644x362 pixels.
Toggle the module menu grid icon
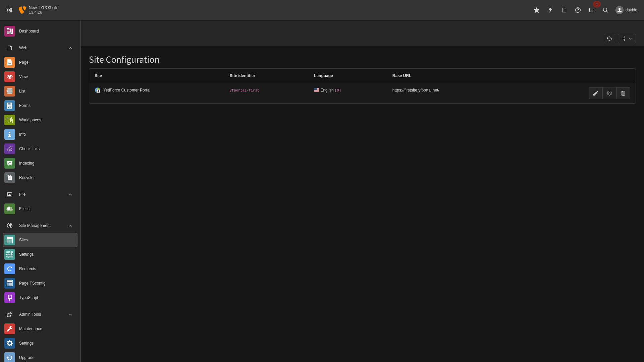tap(9, 10)
